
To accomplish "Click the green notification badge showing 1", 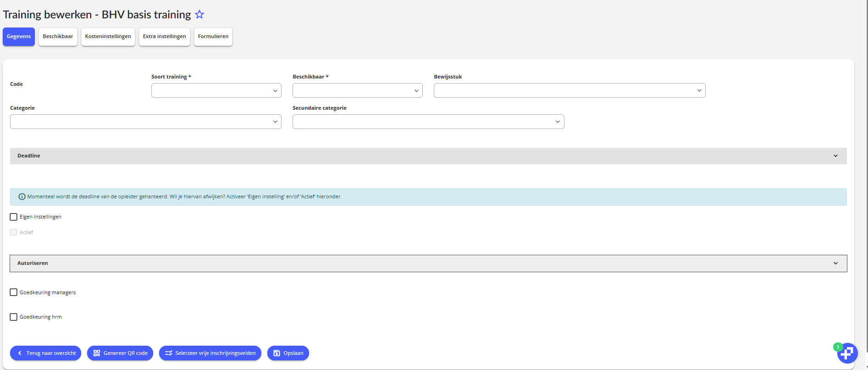I will pyautogui.click(x=838, y=347).
